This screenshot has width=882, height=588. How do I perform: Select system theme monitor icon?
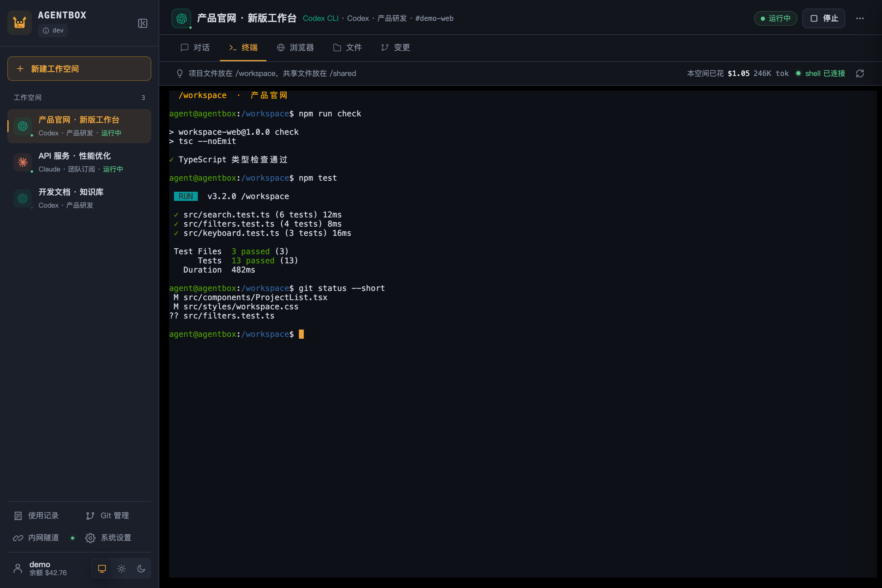coord(102,568)
